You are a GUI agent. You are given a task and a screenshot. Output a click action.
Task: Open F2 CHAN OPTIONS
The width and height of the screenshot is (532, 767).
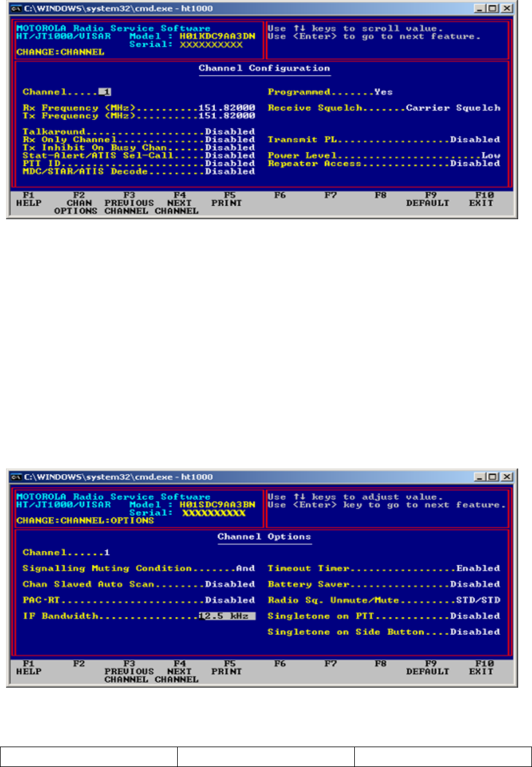click(75, 203)
